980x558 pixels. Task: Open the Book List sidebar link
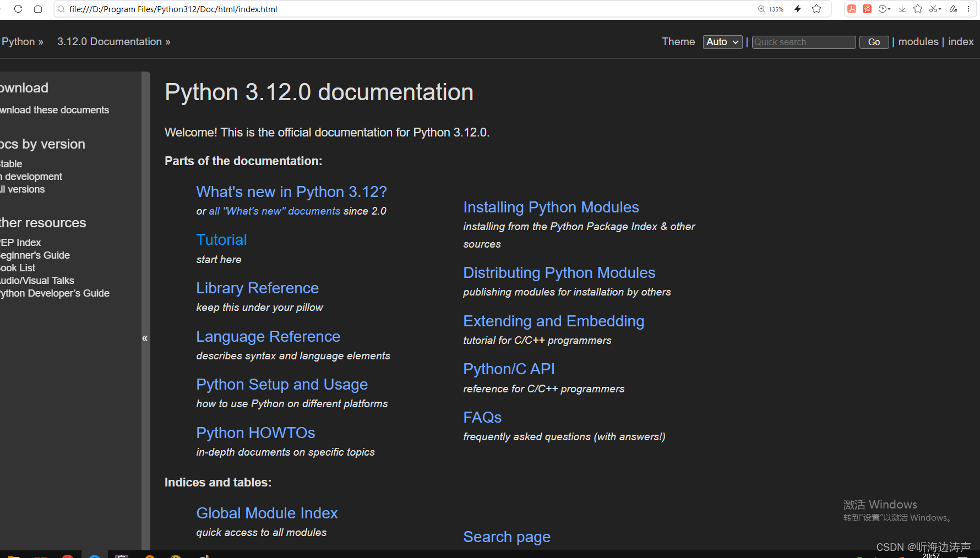point(18,268)
